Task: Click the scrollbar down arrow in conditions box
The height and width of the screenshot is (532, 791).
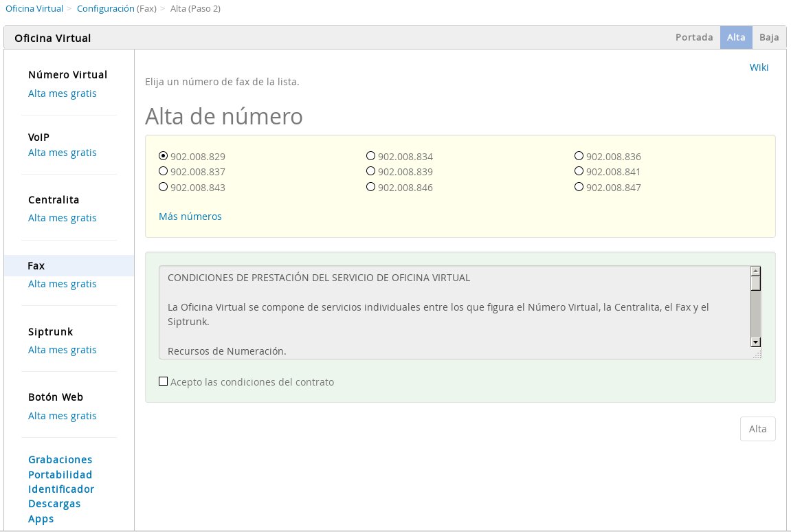Action: (x=755, y=342)
